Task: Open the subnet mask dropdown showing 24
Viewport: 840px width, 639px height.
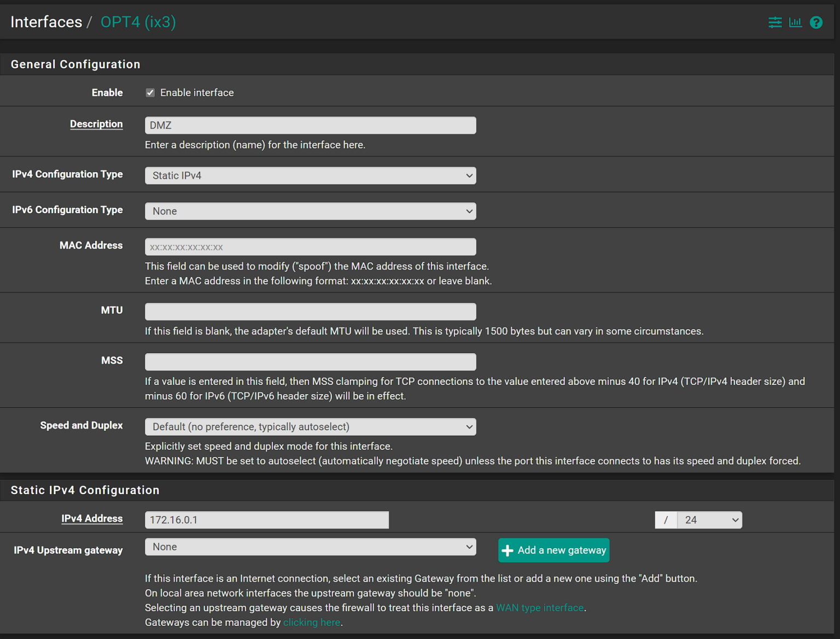Action: [x=709, y=520]
